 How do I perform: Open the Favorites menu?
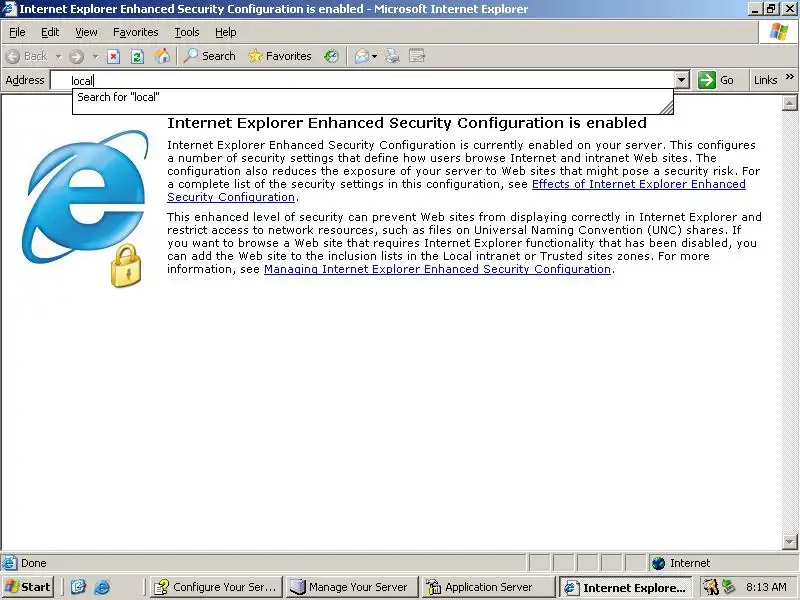click(136, 32)
